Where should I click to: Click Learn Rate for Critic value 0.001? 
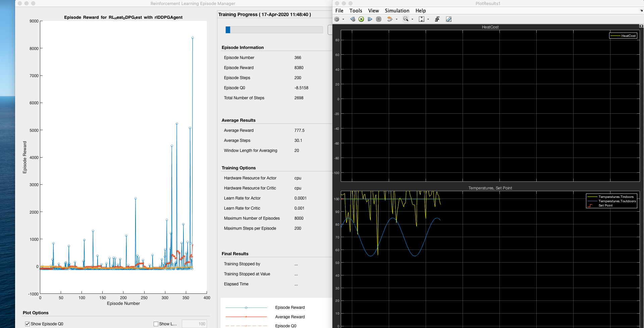[x=300, y=208]
